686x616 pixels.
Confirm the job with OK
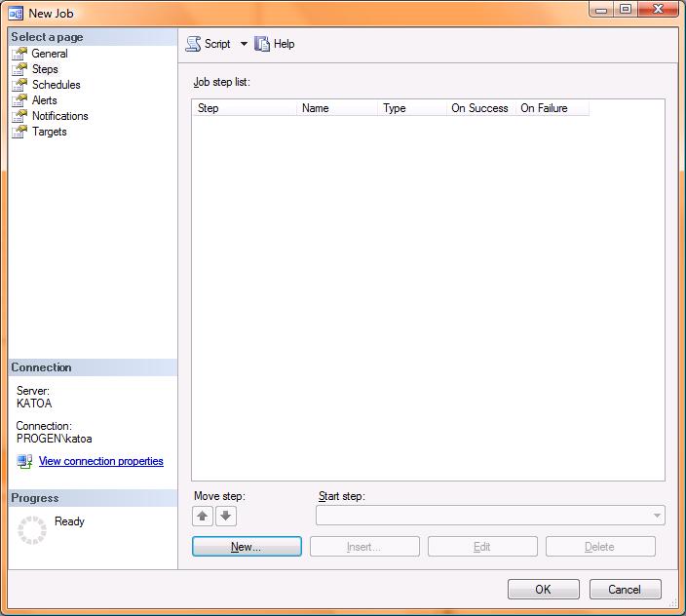coord(544,590)
